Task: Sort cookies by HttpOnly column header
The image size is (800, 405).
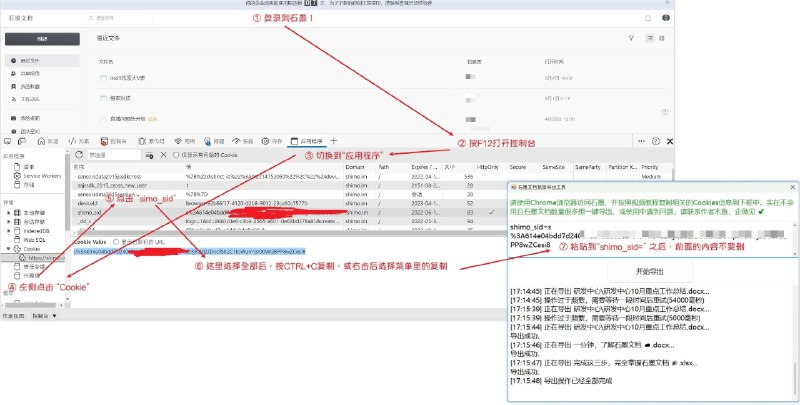Action: tap(489, 167)
